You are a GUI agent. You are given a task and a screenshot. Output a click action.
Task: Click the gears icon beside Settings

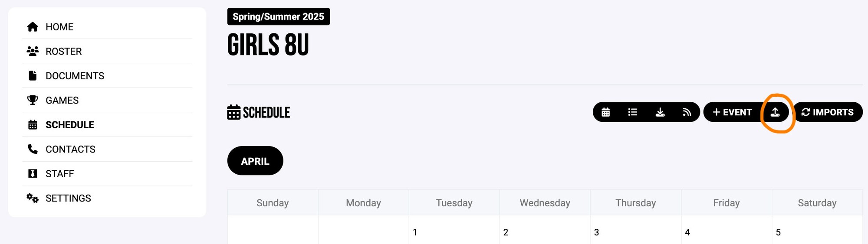click(33, 198)
